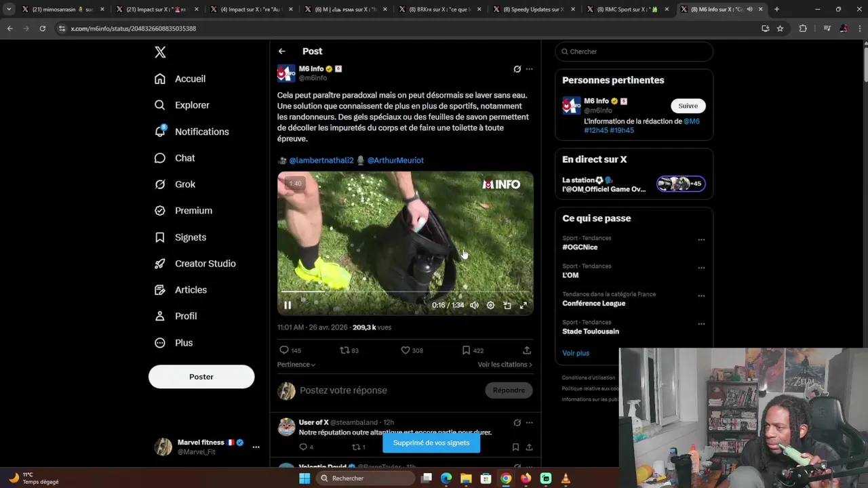Viewport: 868px width, 488px height.
Task: Open @ArthurMeuriot mention link
Action: [x=395, y=161]
